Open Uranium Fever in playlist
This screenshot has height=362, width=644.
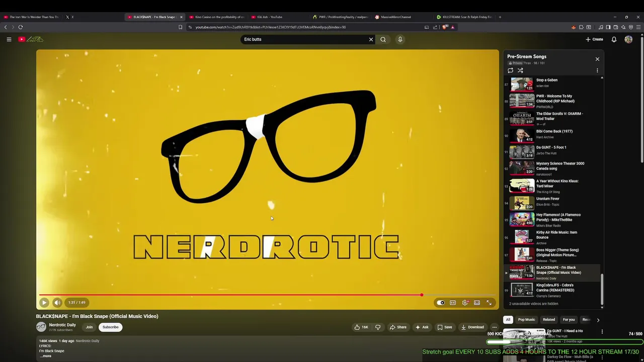tap(552, 202)
